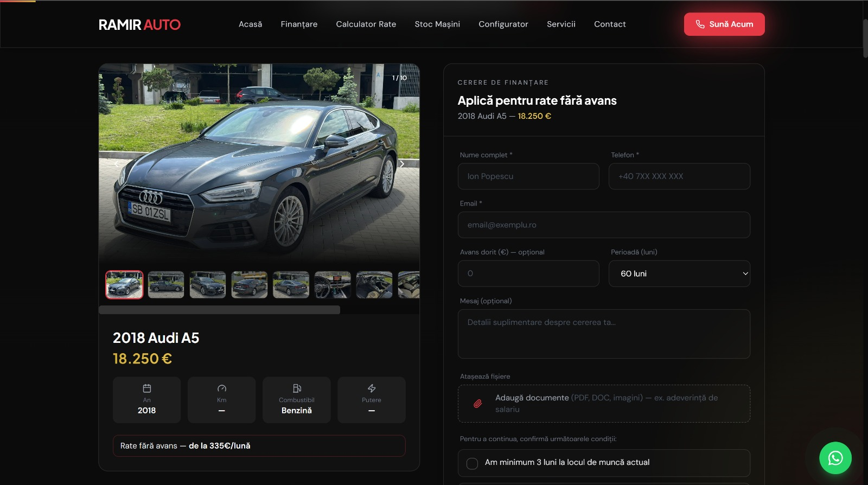Screen dimensions: 868x485
Task: Open the WhatsApp chat bubble
Action: tap(835, 458)
